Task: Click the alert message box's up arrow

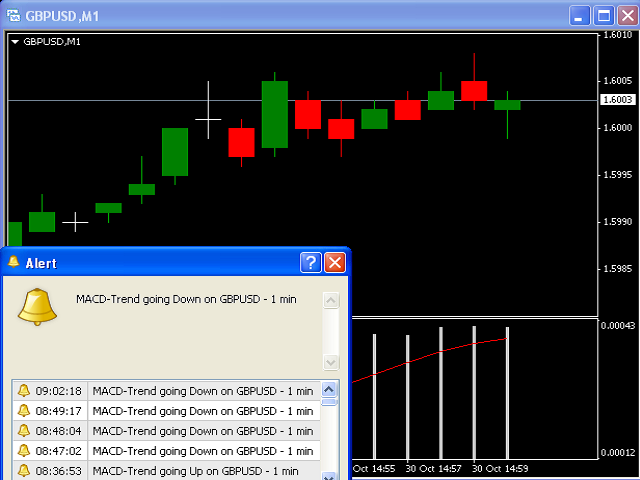Action: (x=331, y=300)
